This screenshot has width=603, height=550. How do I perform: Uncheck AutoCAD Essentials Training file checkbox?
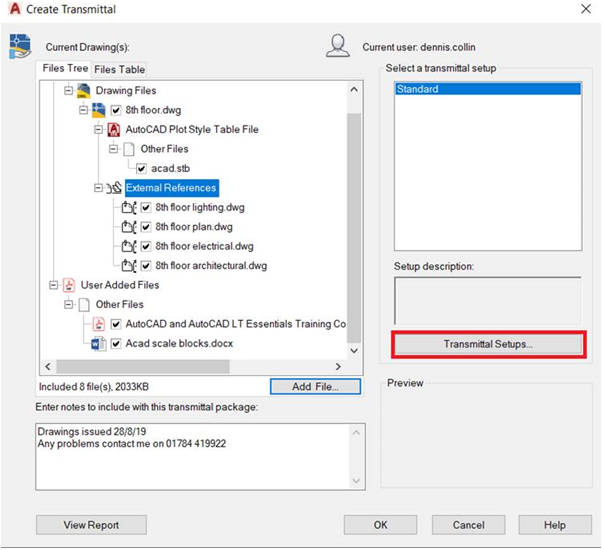(x=116, y=324)
